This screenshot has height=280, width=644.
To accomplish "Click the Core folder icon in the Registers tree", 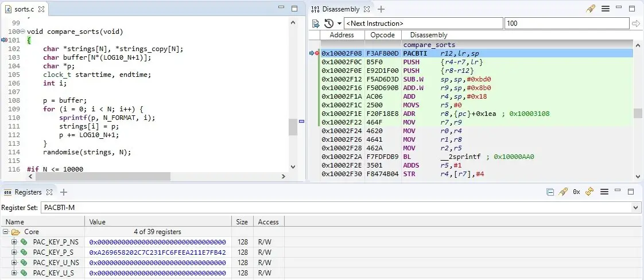I will coord(16,232).
